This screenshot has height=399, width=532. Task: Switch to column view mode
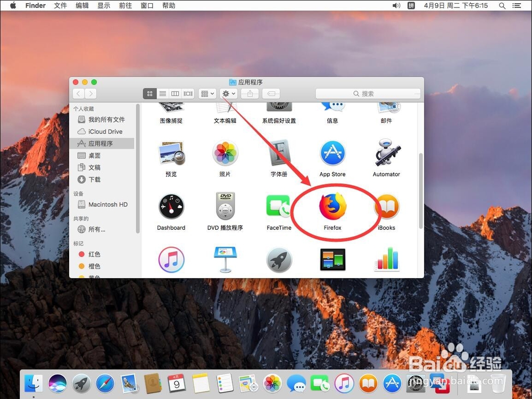(175, 94)
